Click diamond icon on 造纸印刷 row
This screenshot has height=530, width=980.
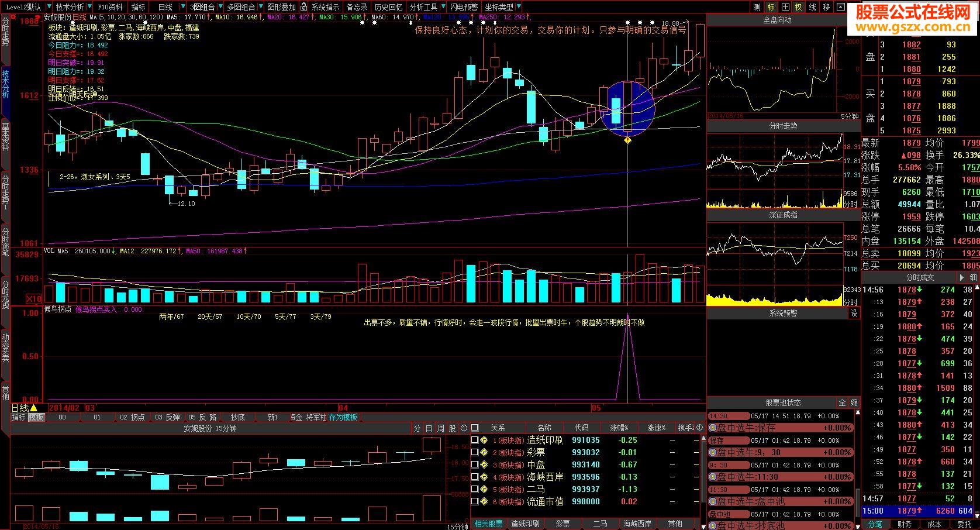tap(484, 440)
